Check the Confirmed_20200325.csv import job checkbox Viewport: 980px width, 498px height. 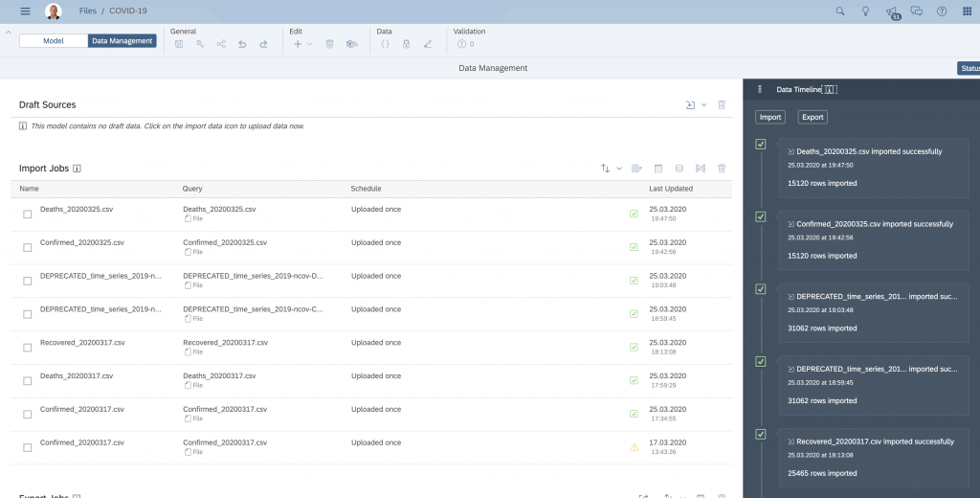28,248
